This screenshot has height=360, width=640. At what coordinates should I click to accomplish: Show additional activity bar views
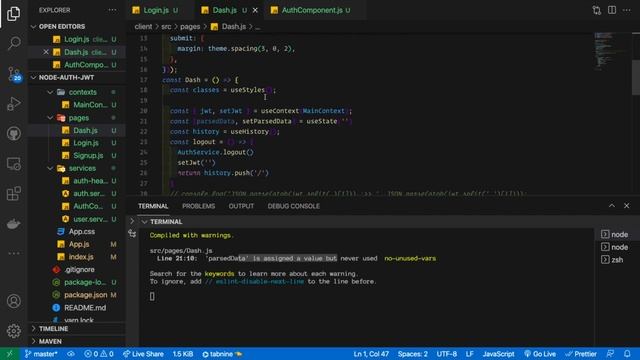[x=13, y=253]
